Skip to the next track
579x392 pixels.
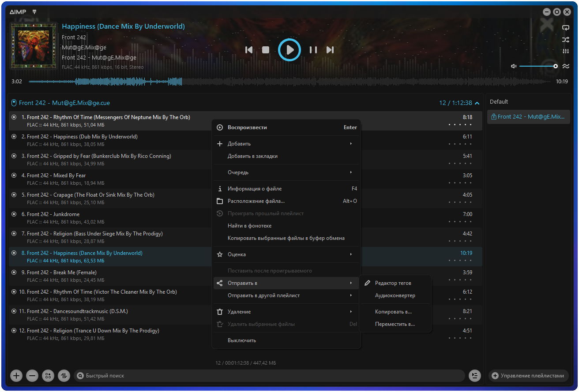click(x=330, y=50)
